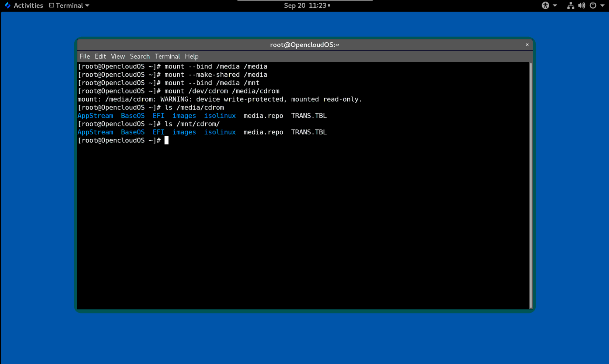
Task: Click the OpenCloudOS logo icon beside Activities
Action: pyautogui.click(x=7, y=6)
